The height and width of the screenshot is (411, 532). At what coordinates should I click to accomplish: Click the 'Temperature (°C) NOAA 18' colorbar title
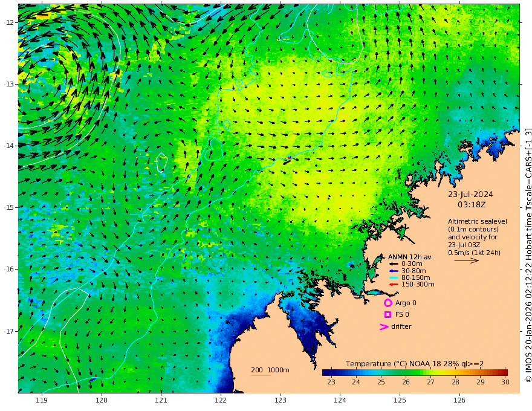393,364
